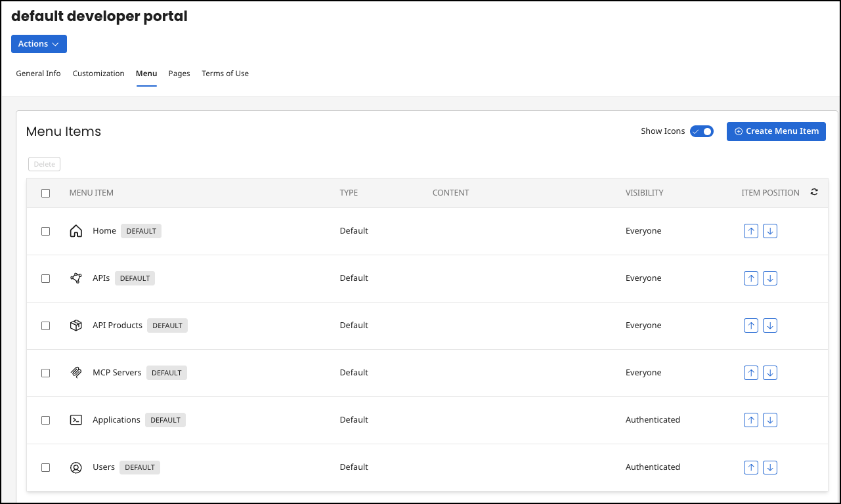The image size is (841, 504).
Task: Click the APIs row icon
Action: coord(76,278)
